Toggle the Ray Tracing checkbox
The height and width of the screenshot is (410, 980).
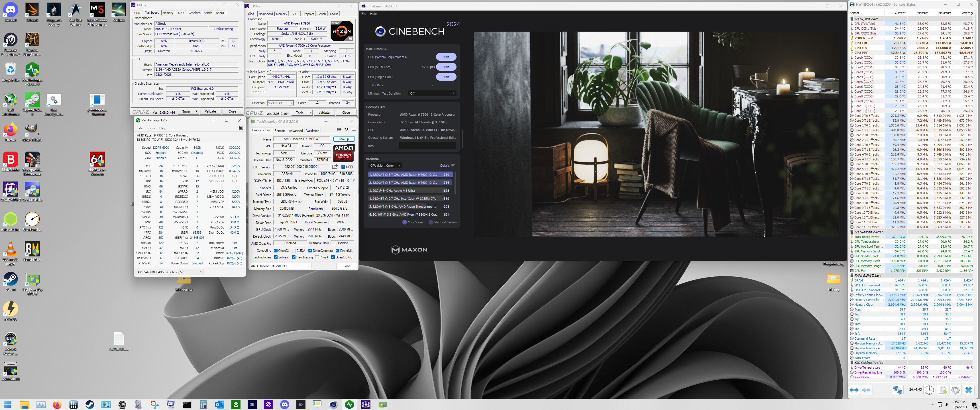294,257
